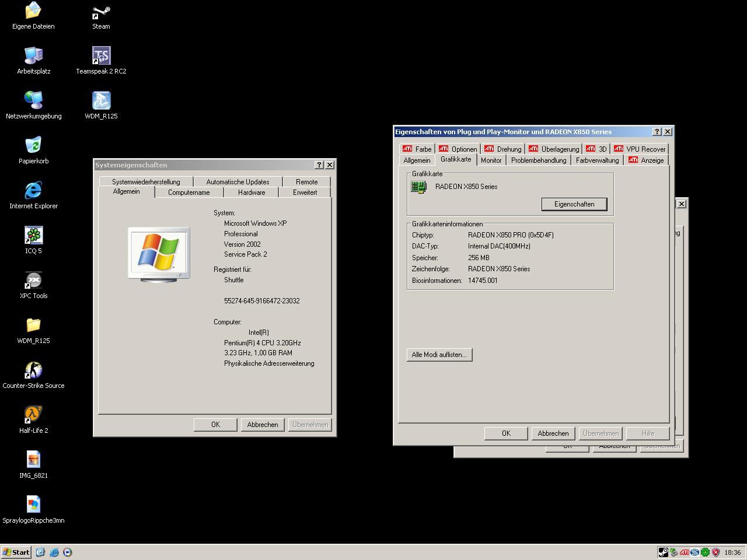Launch Internet Explorer from quick launch bar

tap(54, 552)
